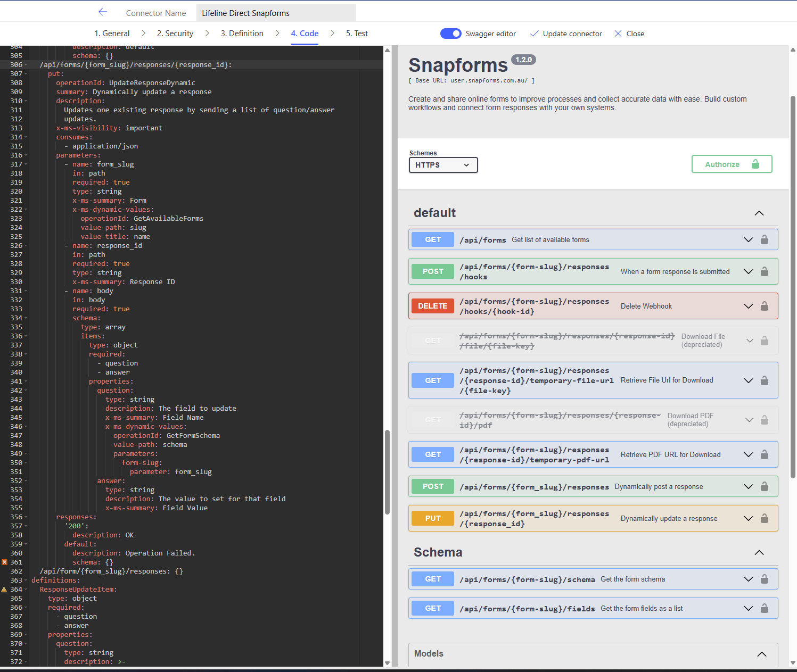
Task: Click the warning marker on line 364
Action: 4,589
